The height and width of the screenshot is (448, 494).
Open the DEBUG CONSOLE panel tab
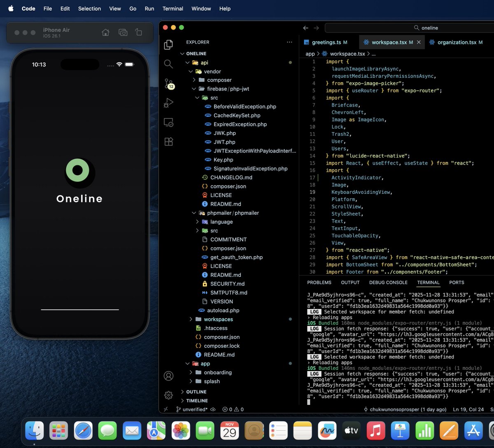388,283
